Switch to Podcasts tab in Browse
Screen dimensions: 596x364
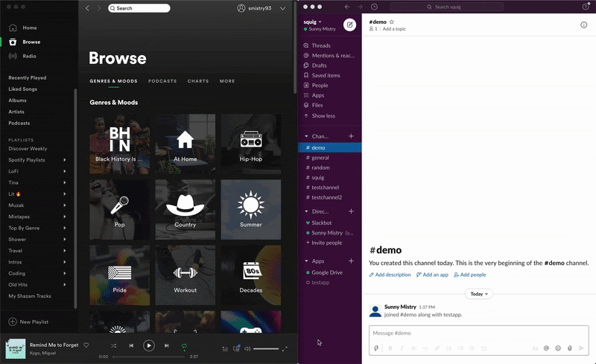pos(162,81)
